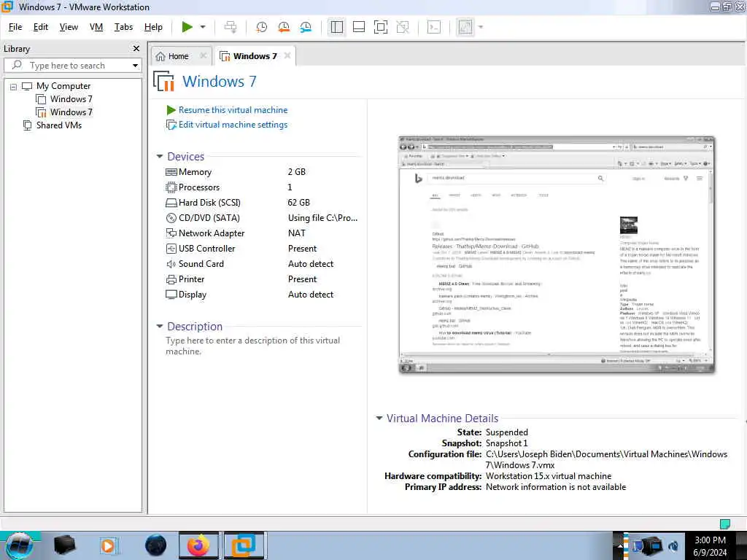Open the File menu
This screenshot has width=747, height=560.
[x=15, y=27]
